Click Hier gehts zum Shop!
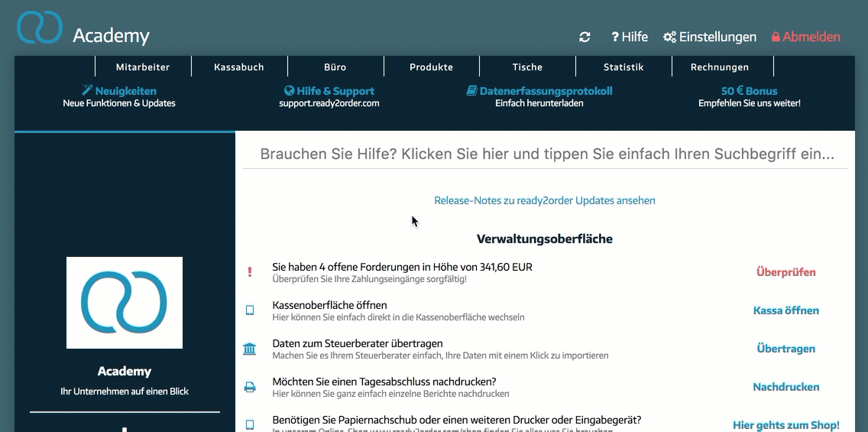868x432 pixels. 785,425
